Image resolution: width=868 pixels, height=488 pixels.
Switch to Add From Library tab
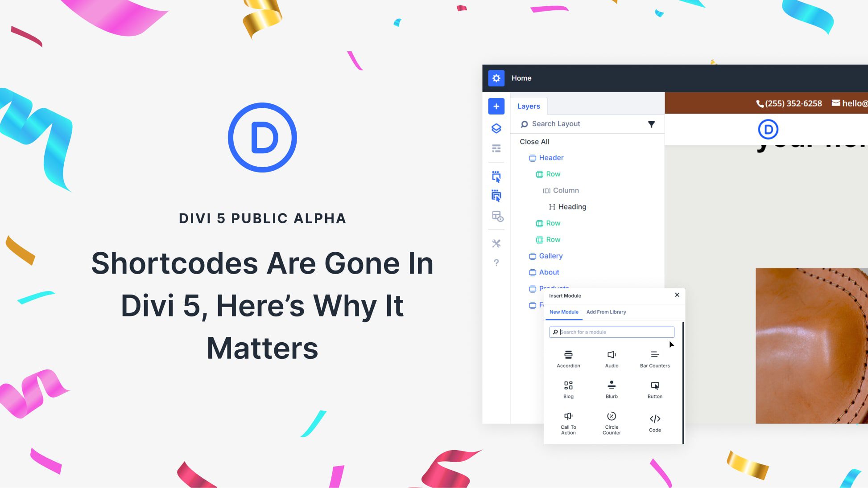coord(606,312)
